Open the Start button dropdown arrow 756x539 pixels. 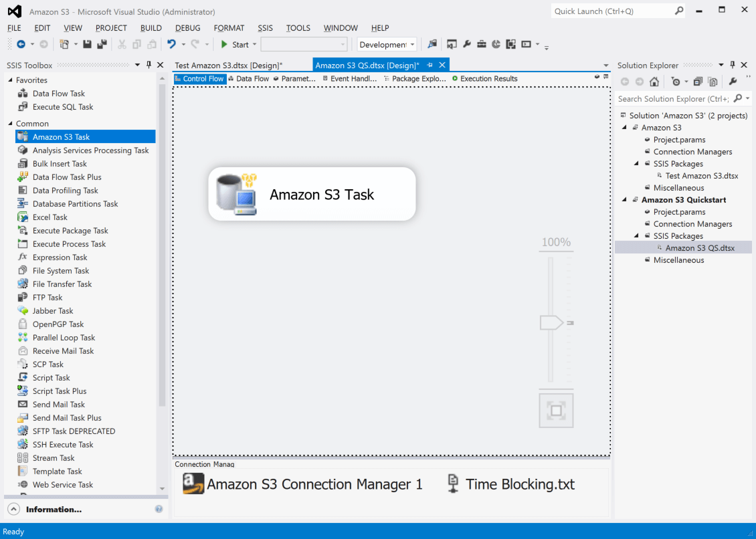[x=255, y=44]
